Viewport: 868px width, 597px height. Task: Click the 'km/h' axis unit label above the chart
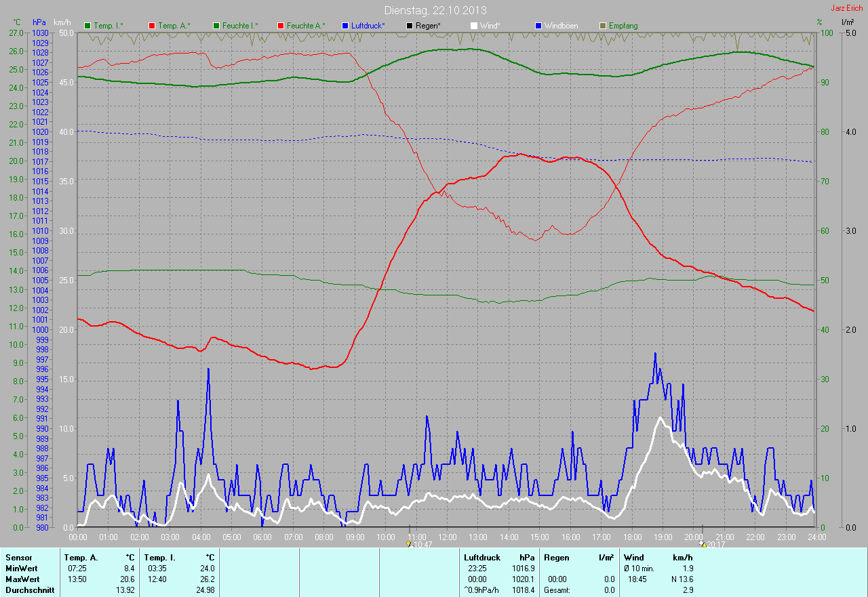coord(63,22)
